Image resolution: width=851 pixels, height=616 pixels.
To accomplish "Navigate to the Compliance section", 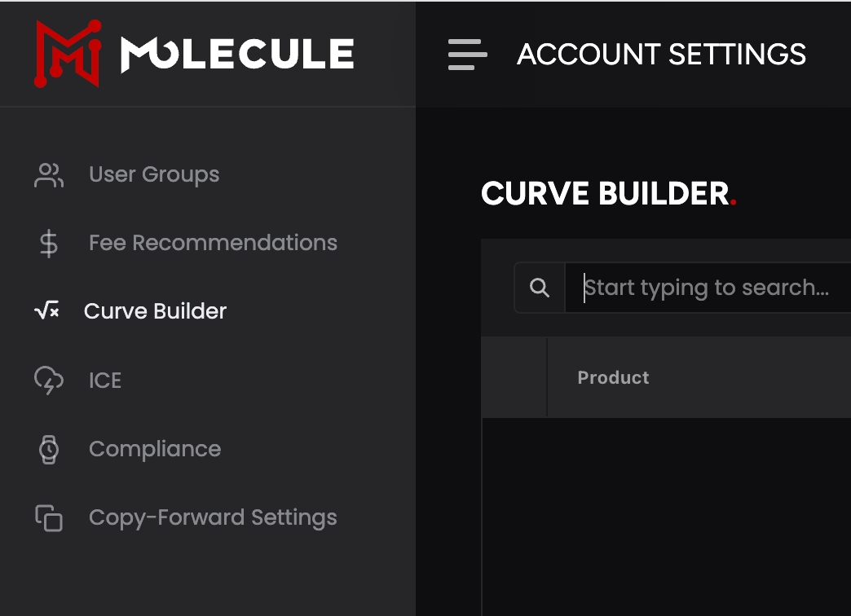I will pyautogui.click(x=155, y=449).
